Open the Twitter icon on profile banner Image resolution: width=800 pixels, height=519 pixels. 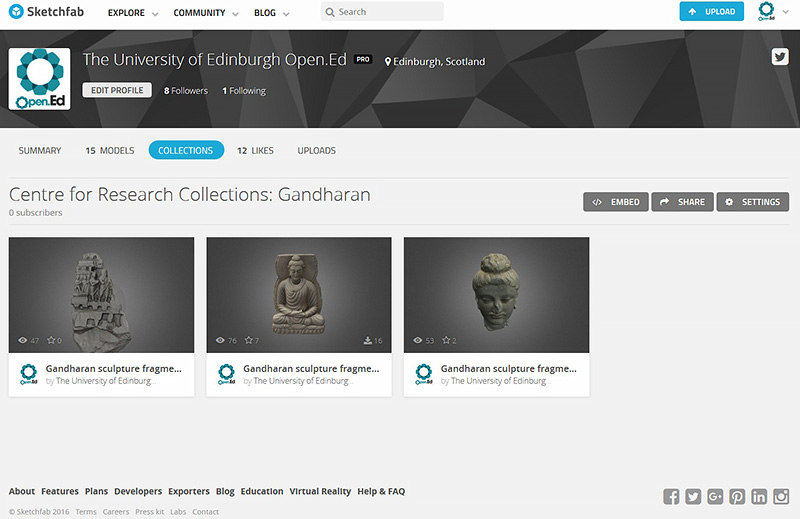[780, 57]
